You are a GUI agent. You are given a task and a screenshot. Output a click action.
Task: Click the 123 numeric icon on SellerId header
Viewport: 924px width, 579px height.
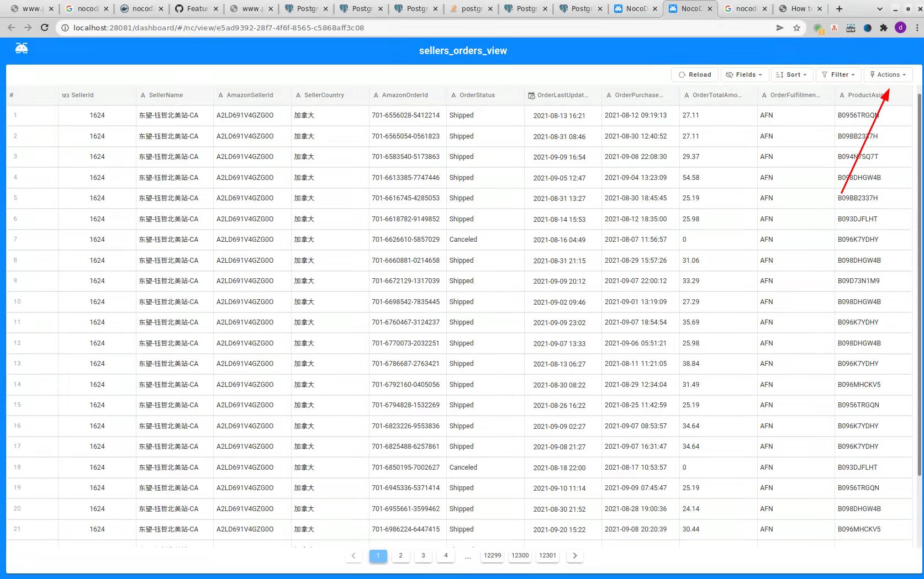coord(65,95)
